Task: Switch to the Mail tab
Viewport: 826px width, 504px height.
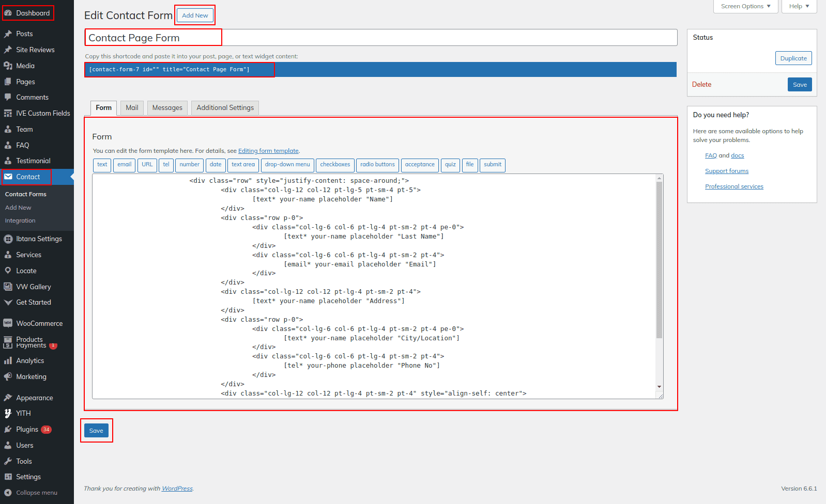Action: pyautogui.click(x=132, y=108)
